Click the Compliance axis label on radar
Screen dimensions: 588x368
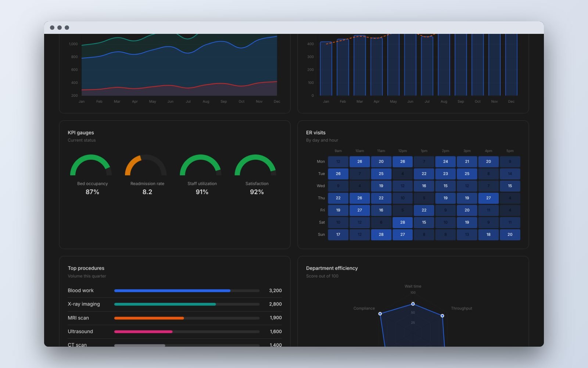click(x=364, y=308)
